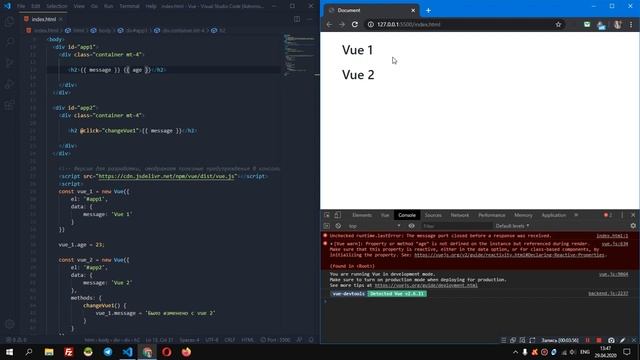Click the minimap in the VS Code editor

pos(300,55)
